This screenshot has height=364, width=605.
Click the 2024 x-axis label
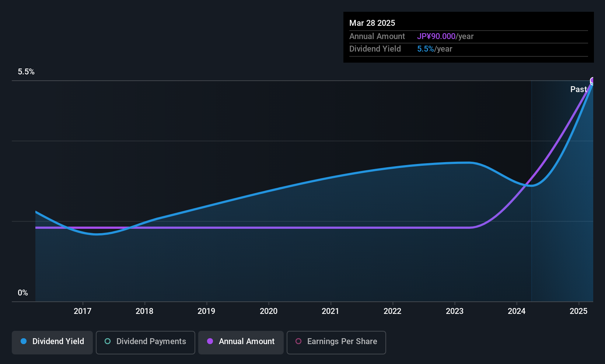coord(517,311)
